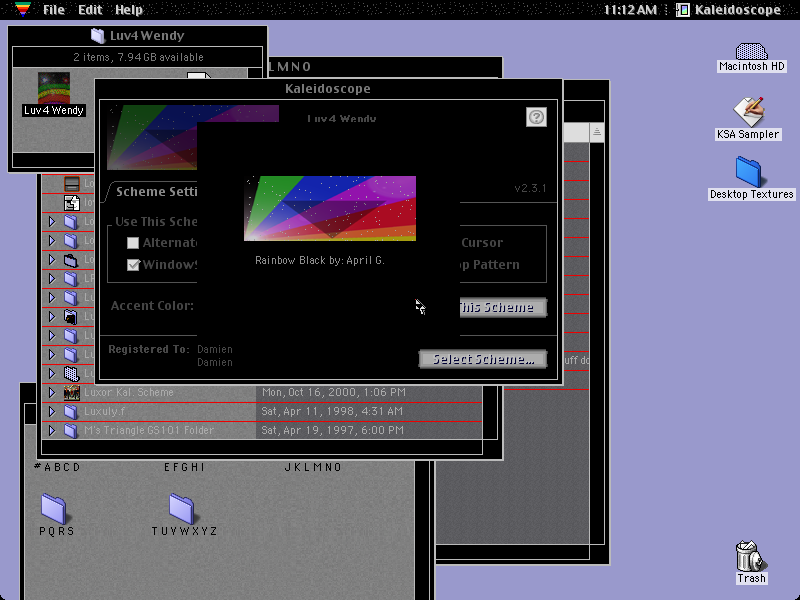The width and height of the screenshot is (800, 600).
Task: Click the '2 items, 7.94 GB available' header
Action: 138,57
